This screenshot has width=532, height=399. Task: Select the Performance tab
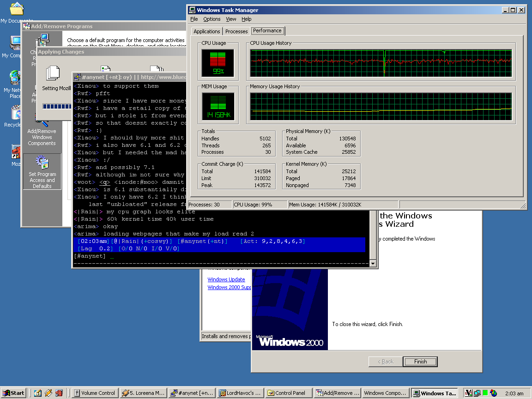click(x=267, y=30)
